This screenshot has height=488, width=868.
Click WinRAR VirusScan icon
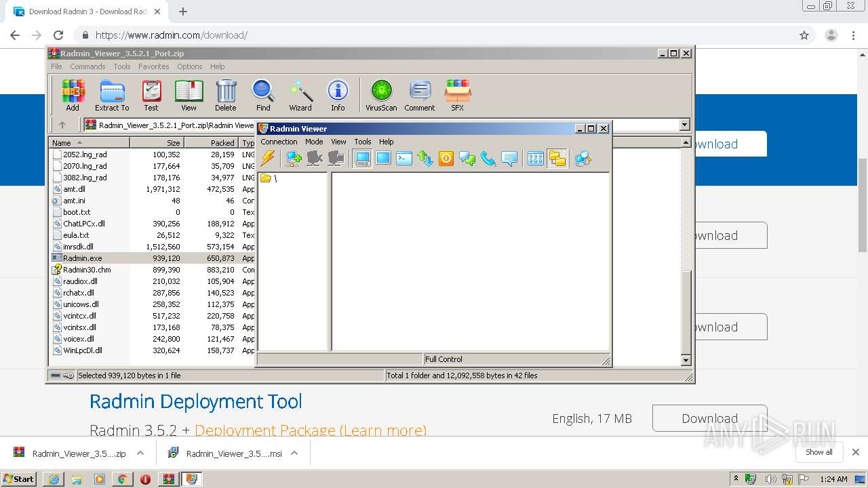tap(381, 95)
